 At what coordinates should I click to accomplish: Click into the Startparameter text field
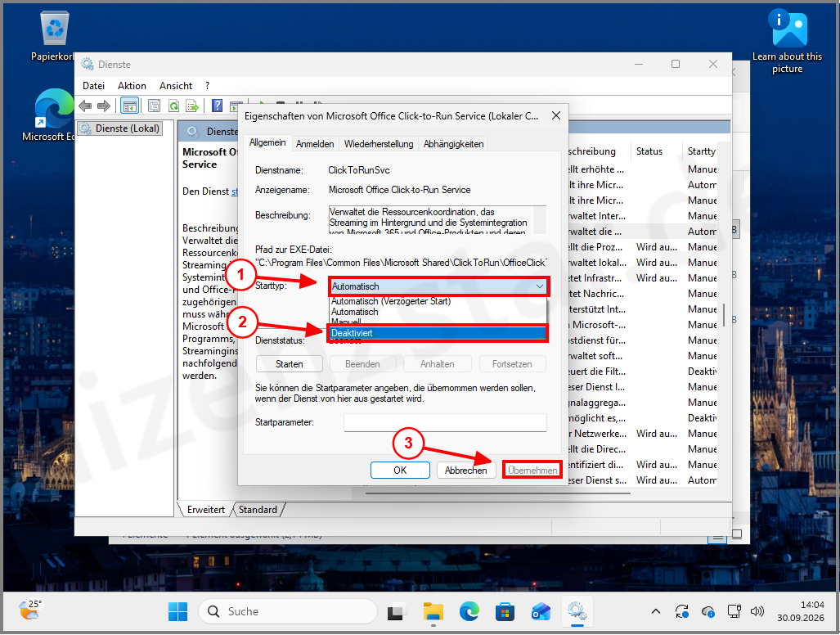click(445, 423)
